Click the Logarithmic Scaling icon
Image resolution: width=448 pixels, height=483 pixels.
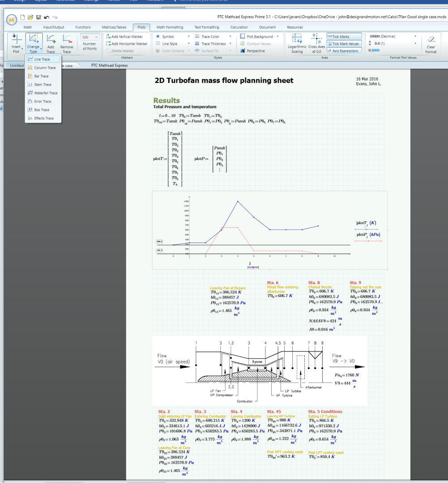pyautogui.click(x=297, y=39)
